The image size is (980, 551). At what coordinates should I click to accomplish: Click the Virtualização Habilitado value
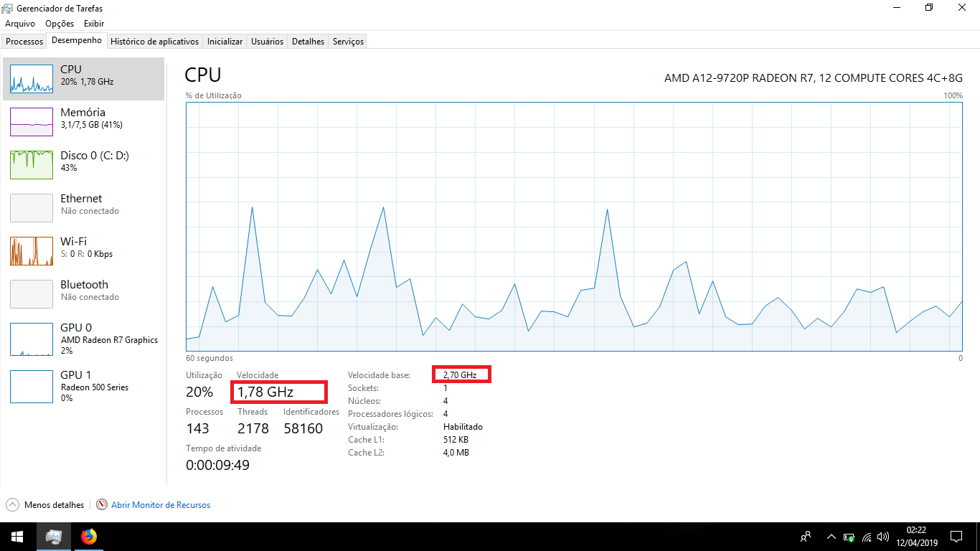coord(463,426)
